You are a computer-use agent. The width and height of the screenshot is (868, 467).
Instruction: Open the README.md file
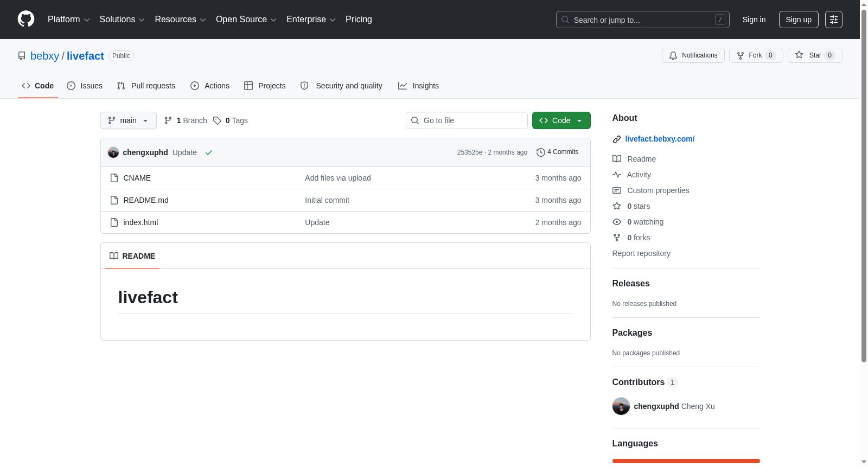(146, 200)
